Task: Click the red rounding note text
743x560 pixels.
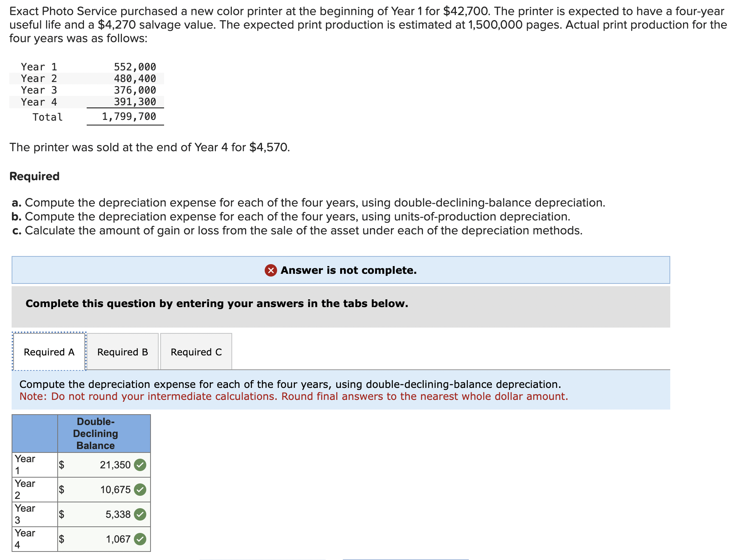Action: [294, 396]
